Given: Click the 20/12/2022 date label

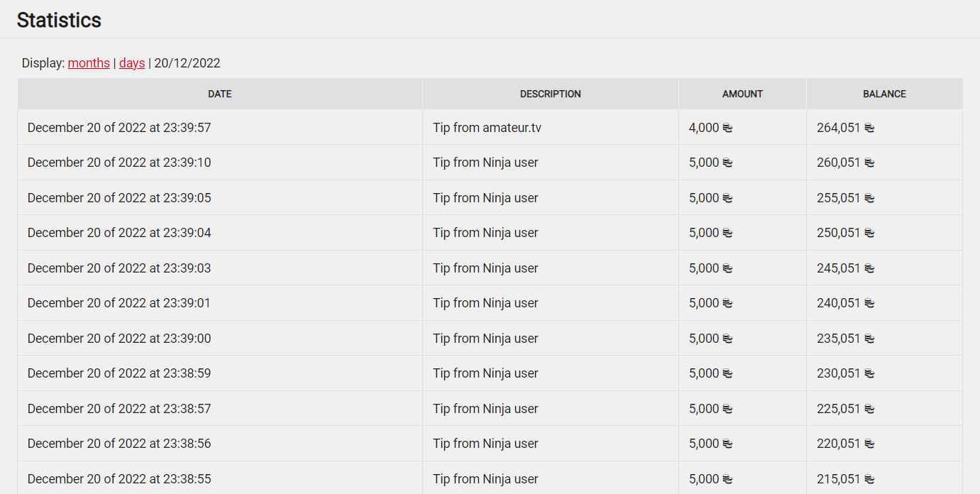Looking at the screenshot, I should pos(187,63).
